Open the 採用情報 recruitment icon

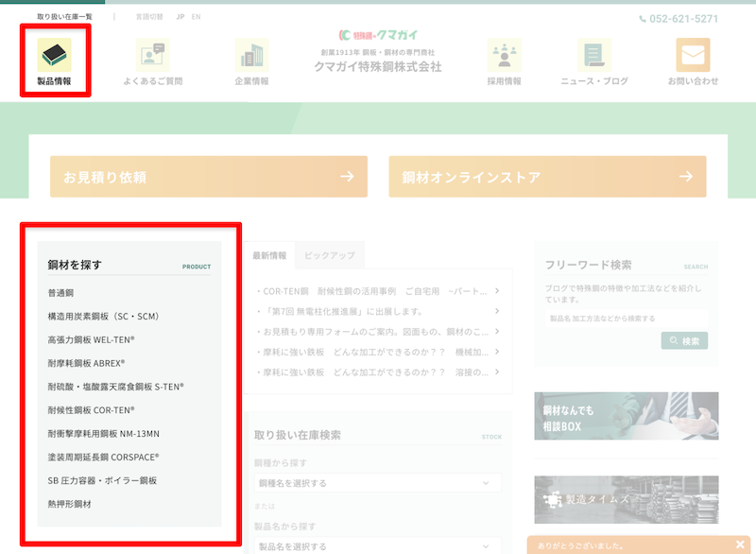coord(505,55)
